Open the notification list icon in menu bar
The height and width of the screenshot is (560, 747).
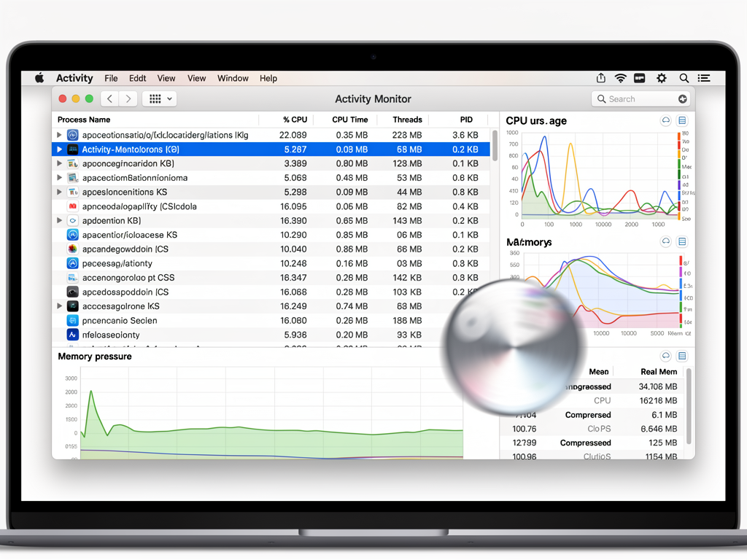(704, 78)
